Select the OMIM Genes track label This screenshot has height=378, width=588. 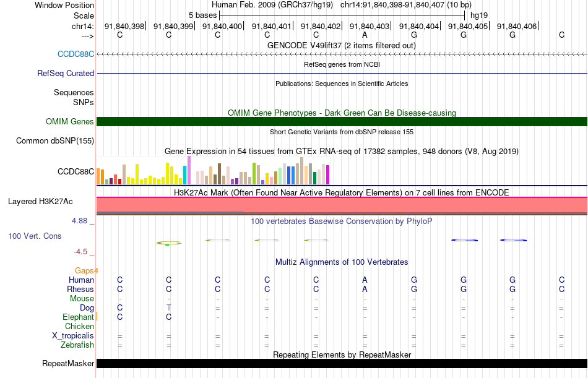click(70, 121)
